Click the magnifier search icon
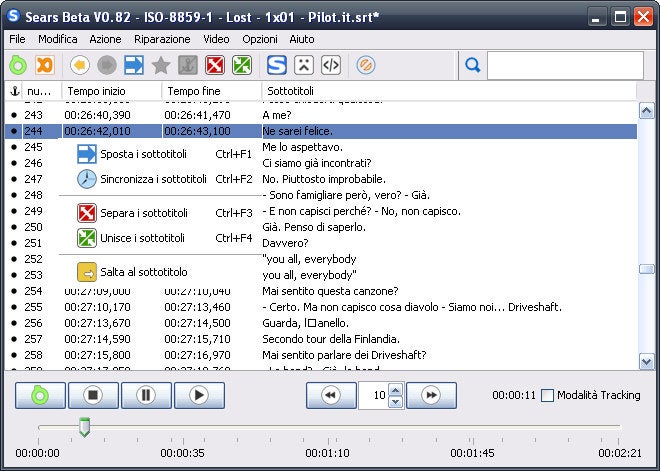660x471 pixels. click(473, 66)
